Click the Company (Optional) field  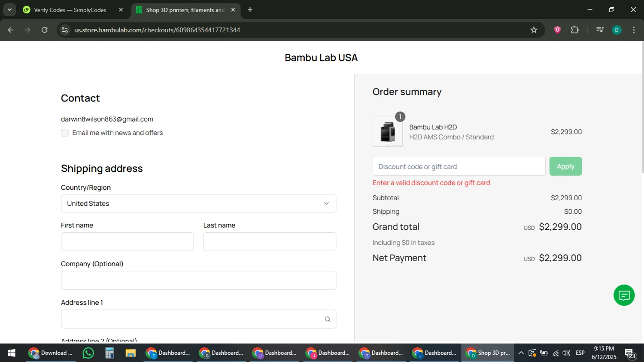pyautogui.click(x=198, y=280)
